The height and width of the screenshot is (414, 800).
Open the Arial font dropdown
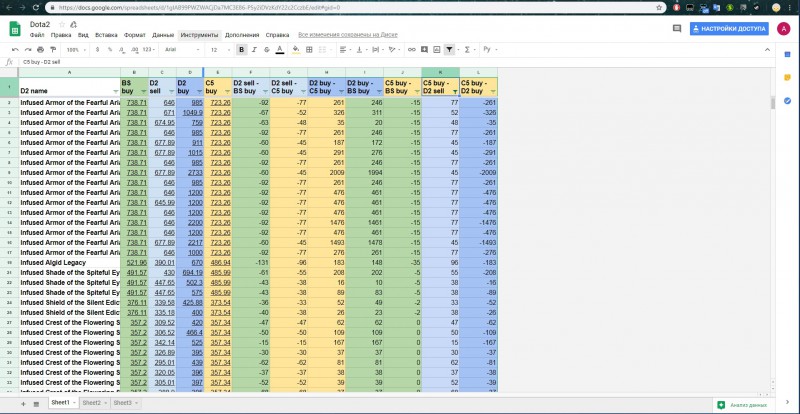coord(182,50)
